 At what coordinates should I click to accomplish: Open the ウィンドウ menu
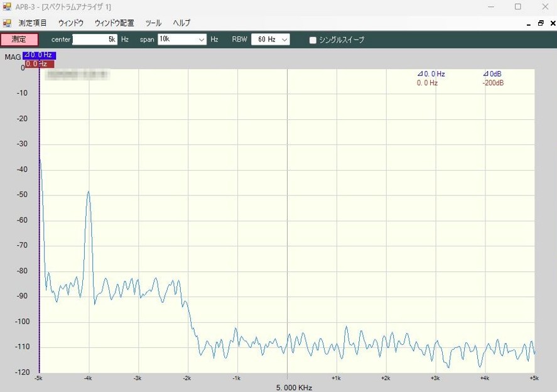pos(71,23)
